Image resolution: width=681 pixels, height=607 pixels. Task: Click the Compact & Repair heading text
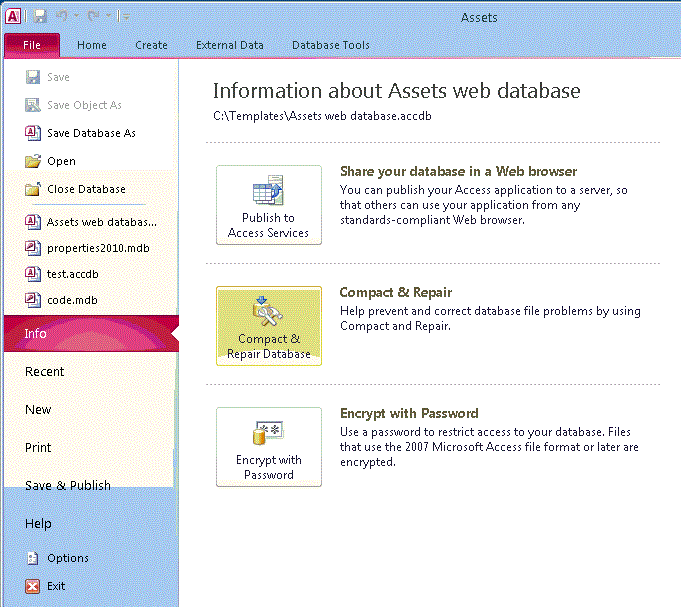coord(396,292)
